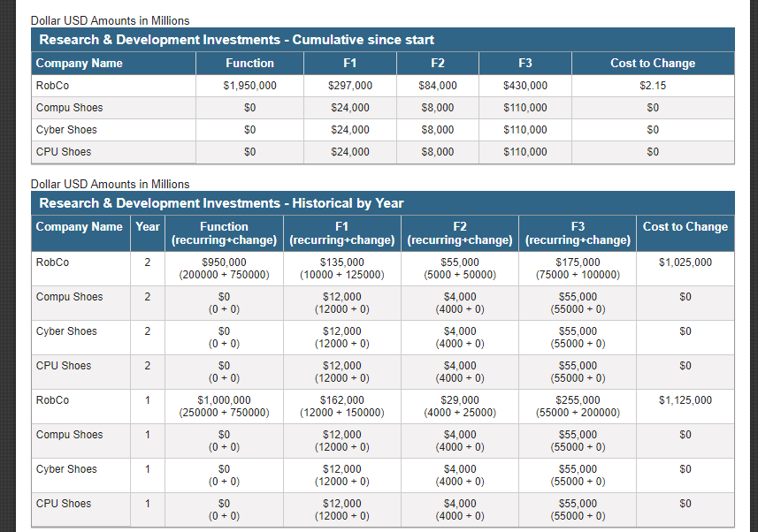Select RobCo year 2 F2 value $55,000
The width and height of the screenshot is (758, 532).
tap(460, 262)
